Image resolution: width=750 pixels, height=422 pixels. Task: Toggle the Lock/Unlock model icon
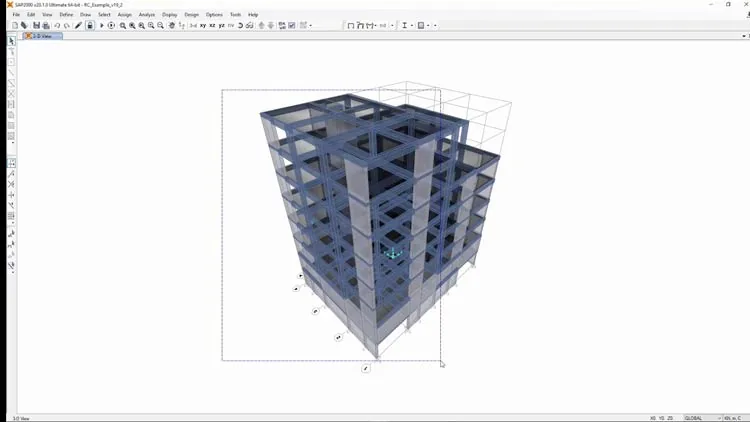click(90, 25)
